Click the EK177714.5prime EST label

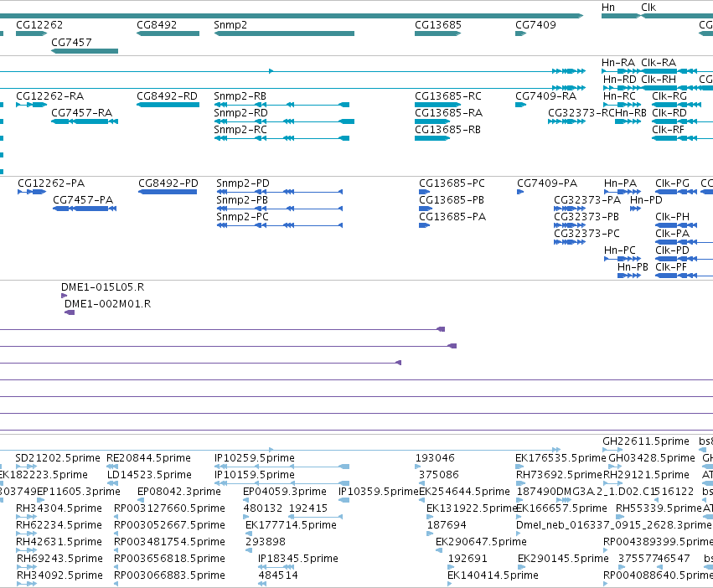pyautogui.click(x=291, y=525)
